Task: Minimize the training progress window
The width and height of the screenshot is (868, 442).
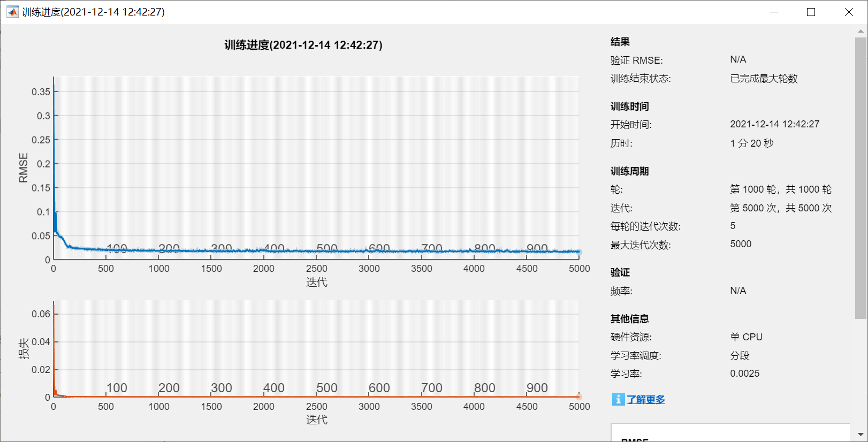Action: click(774, 12)
